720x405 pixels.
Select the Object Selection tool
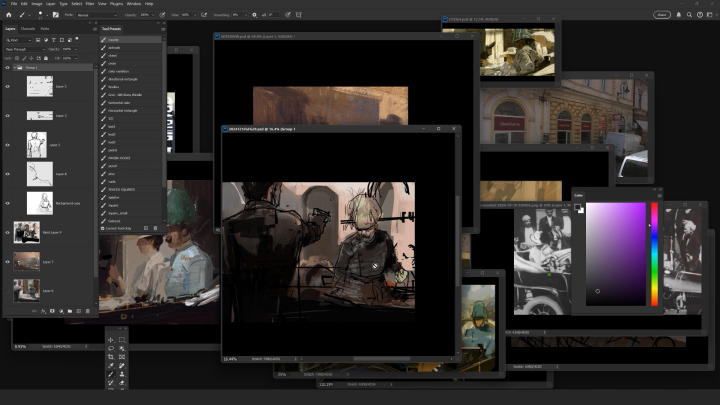(122, 349)
